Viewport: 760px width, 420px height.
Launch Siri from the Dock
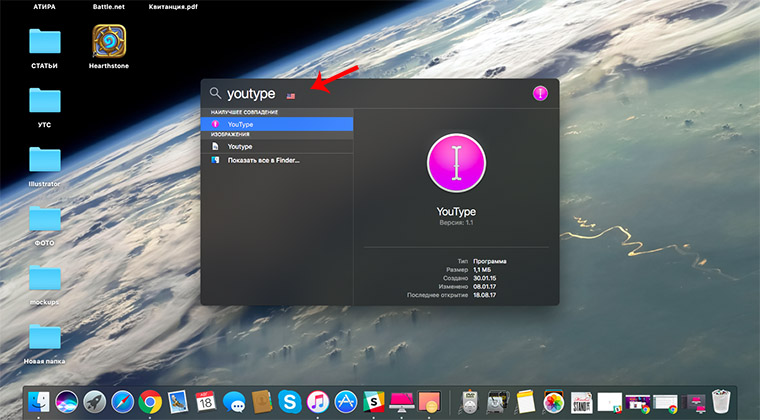(68, 402)
